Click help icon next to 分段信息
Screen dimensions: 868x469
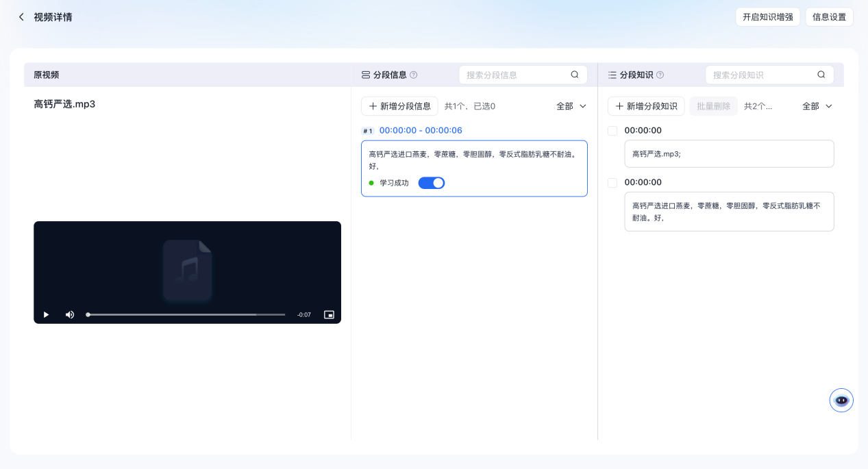click(413, 75)
